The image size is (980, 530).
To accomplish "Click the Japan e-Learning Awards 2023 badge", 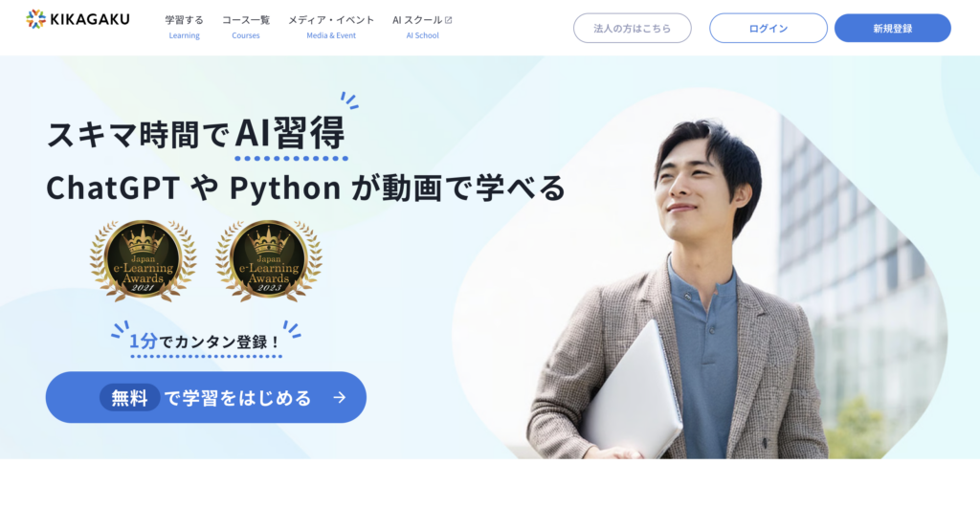I will [x=269, y=260].
